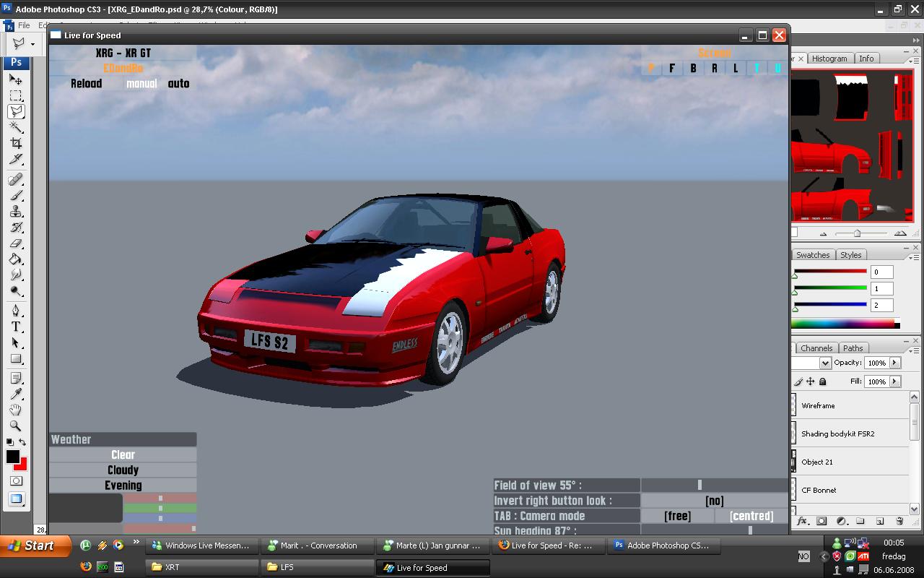Toggle lock position

pos(810,381)
